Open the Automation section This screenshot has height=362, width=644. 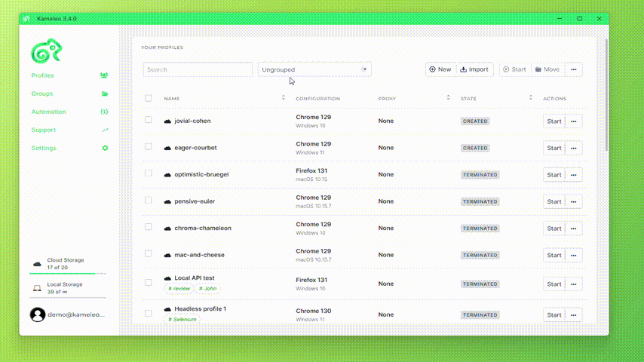click(x=48, y=112)
